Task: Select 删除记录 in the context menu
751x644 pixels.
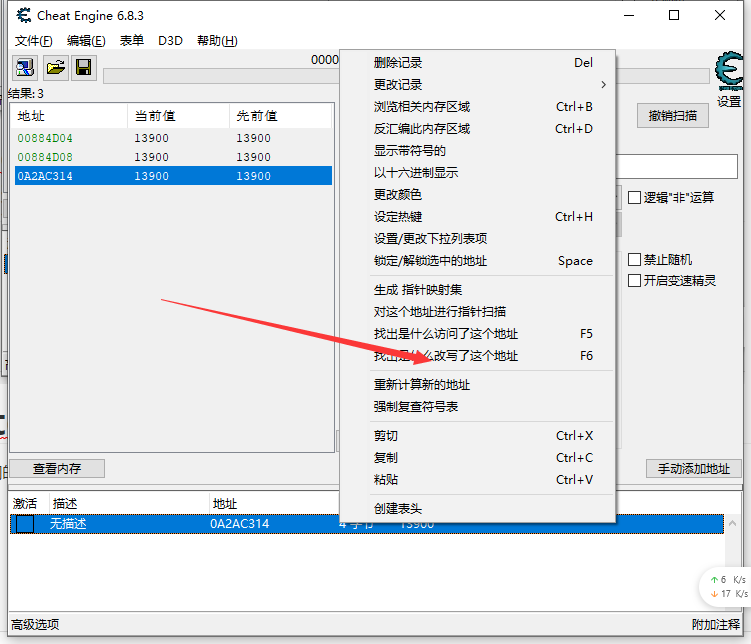Action: (398, 63)
